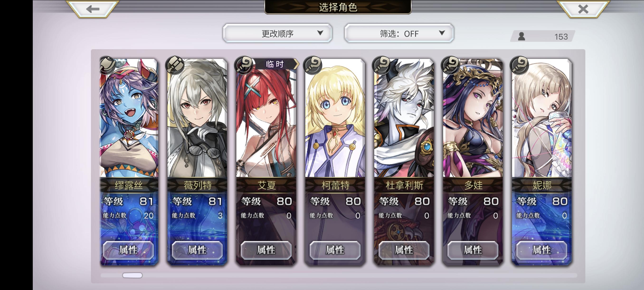Open 属性 for 杜拿利斯

[x=404, y=250]
